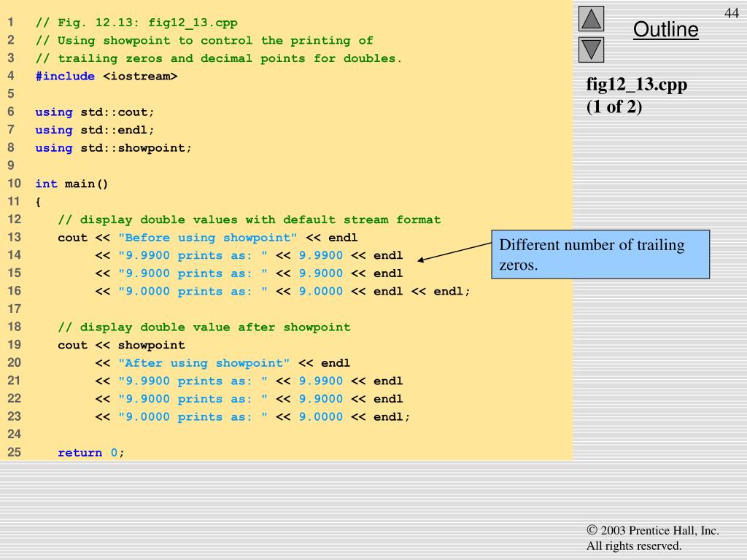Viewport: 747px width, 560px height.
Task: Click the fig12_13.cpp heading in sidebar
Action: pos(636,84)
